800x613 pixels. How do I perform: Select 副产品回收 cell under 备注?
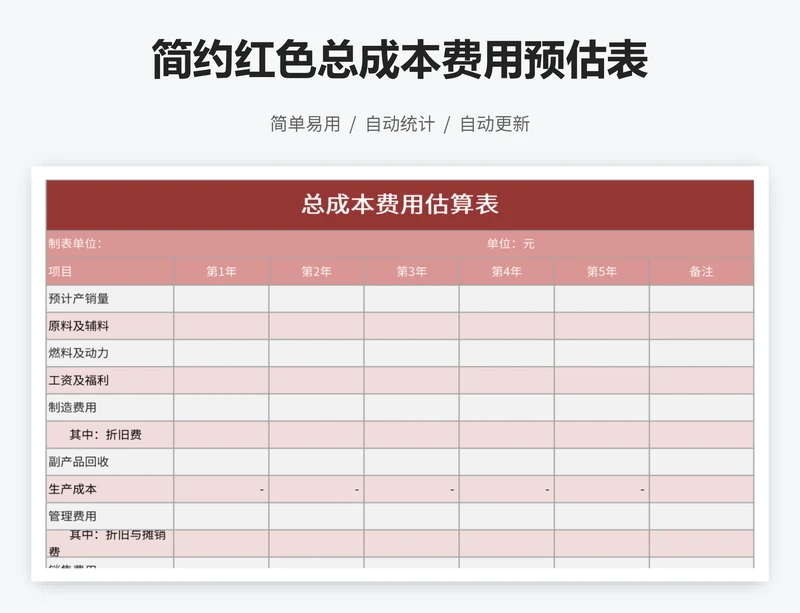coord(702,462)
